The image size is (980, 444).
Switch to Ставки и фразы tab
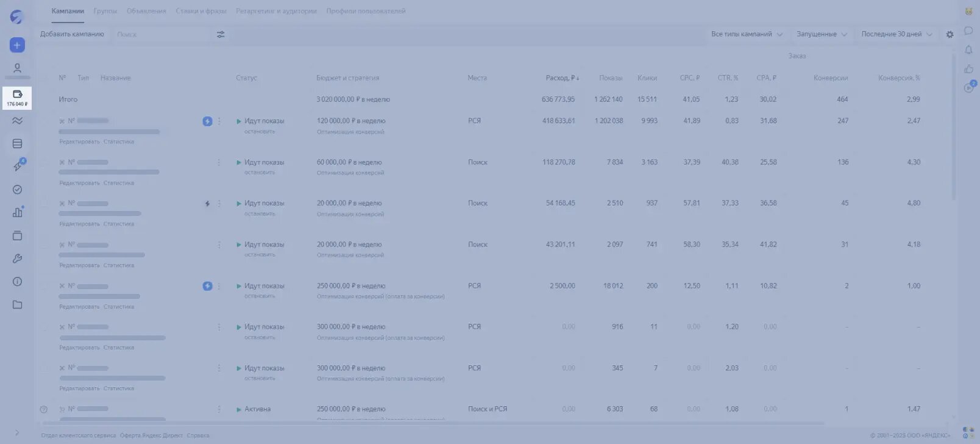coord(201,11)
